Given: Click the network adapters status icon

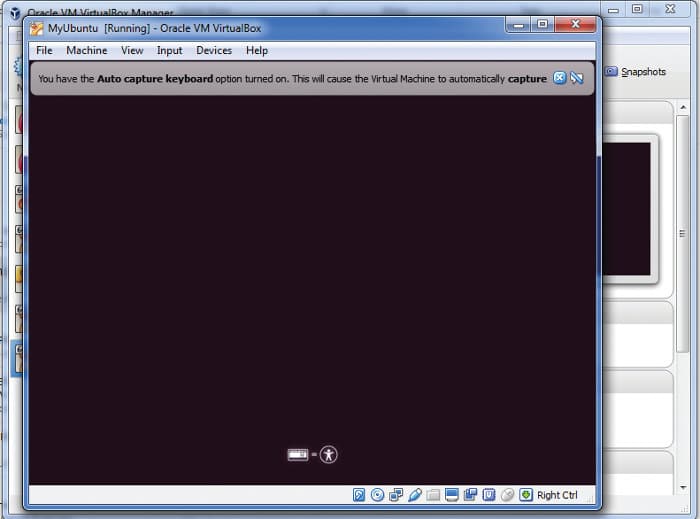Looking at the screenshot, I should pos(396,495).
